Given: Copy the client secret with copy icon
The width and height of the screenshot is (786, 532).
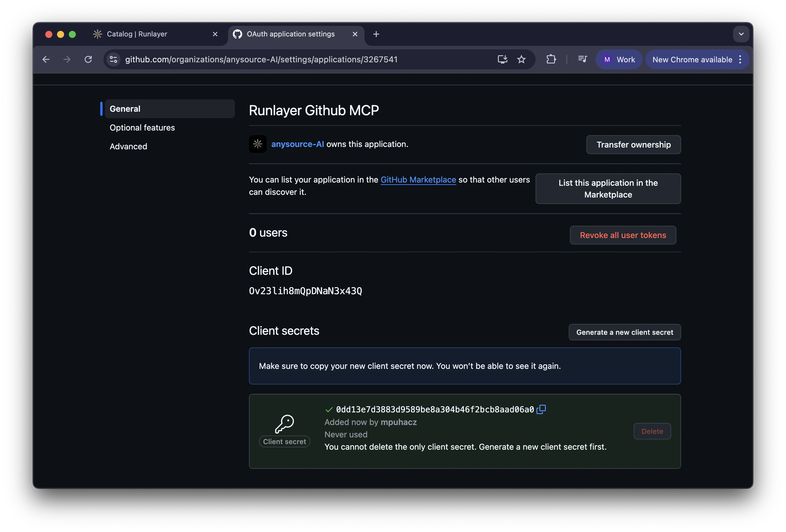Looking at the screenshot, I should tap(541, 409).
